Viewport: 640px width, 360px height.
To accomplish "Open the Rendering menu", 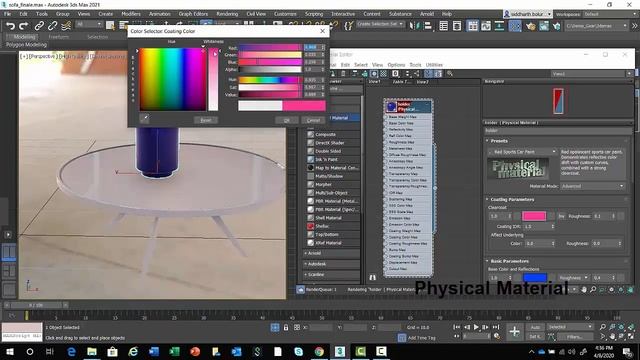I will 227,14.
